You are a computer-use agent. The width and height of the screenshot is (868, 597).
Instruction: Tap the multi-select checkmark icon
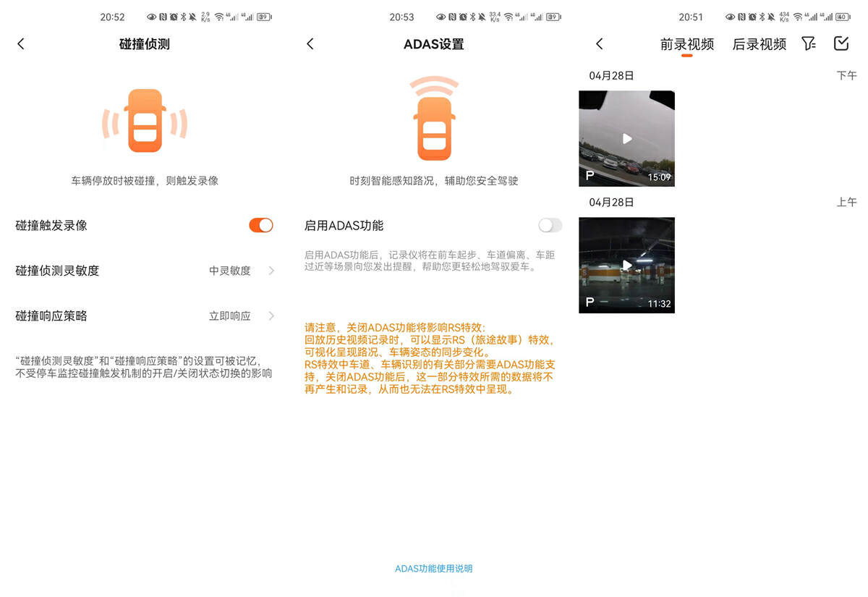[x=841, y=43]
